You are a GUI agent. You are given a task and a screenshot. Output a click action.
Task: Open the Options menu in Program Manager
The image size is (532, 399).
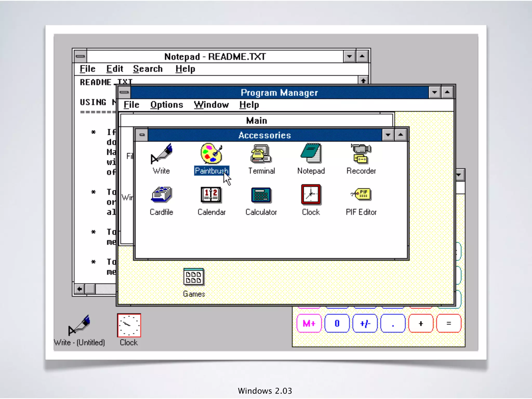[167, 105]
